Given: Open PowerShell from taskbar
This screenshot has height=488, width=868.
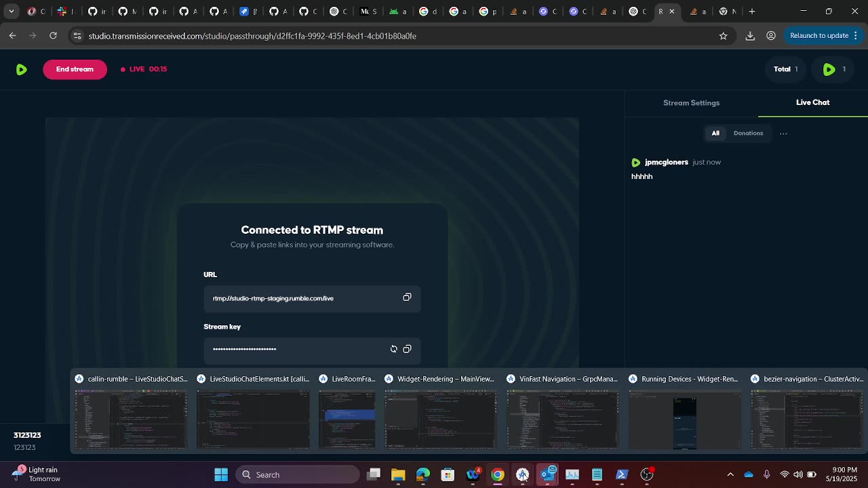Looking at the screenshot, I should click(x=622, y=474).
